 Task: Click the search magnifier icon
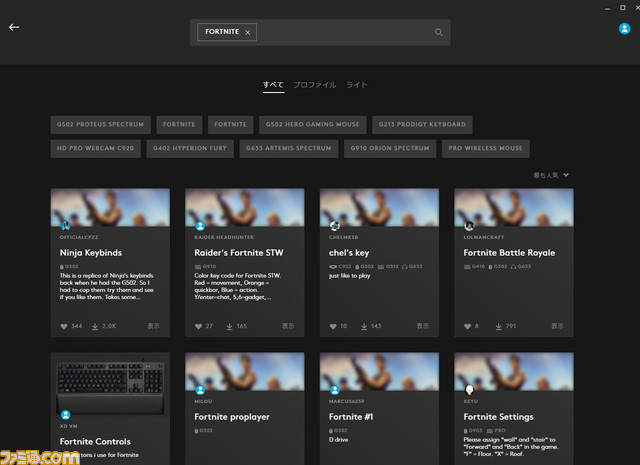click(x=438, y=32)
